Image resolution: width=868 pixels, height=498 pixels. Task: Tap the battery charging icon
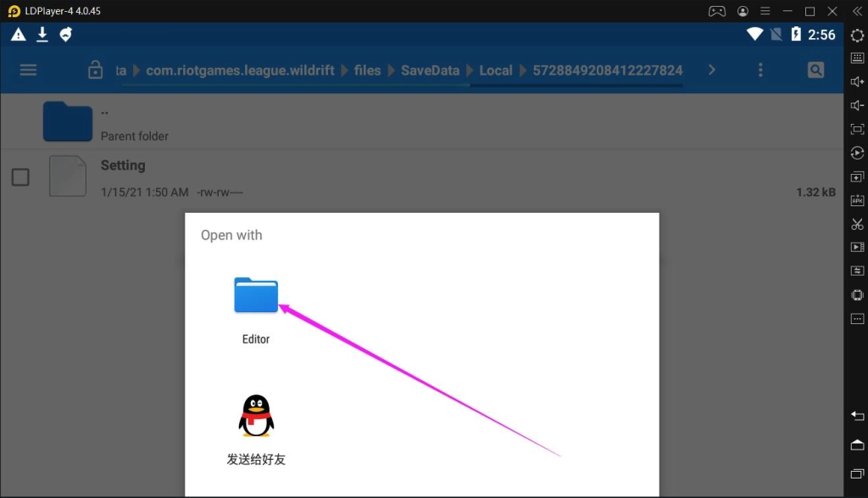pyautogui.click(x=795, y=34)
